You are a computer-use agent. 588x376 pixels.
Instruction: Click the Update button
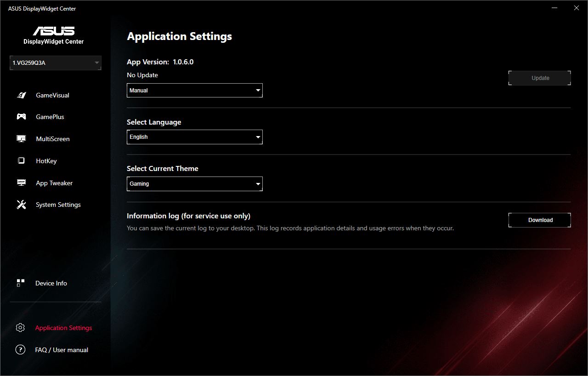(x=540, y=78)
